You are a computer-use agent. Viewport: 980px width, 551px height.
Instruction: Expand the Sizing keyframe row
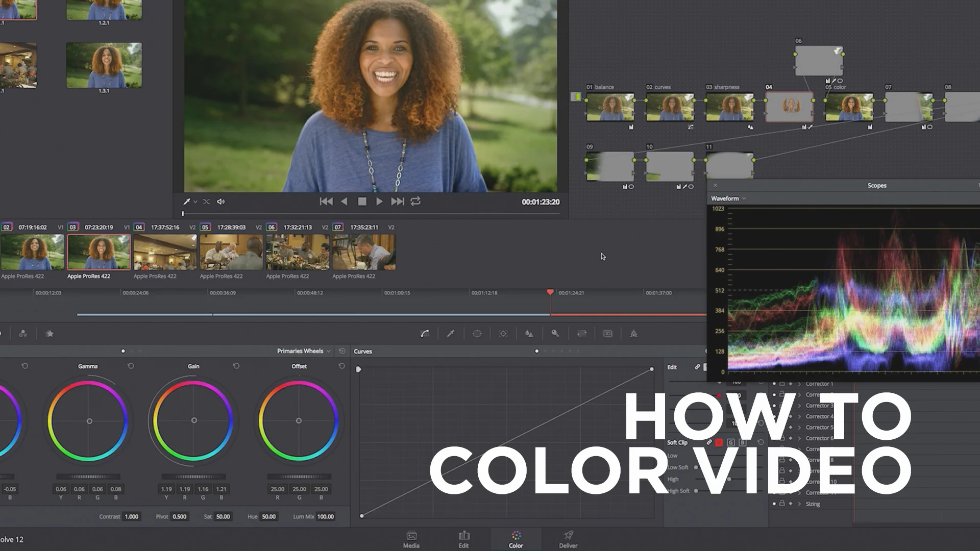799,504
